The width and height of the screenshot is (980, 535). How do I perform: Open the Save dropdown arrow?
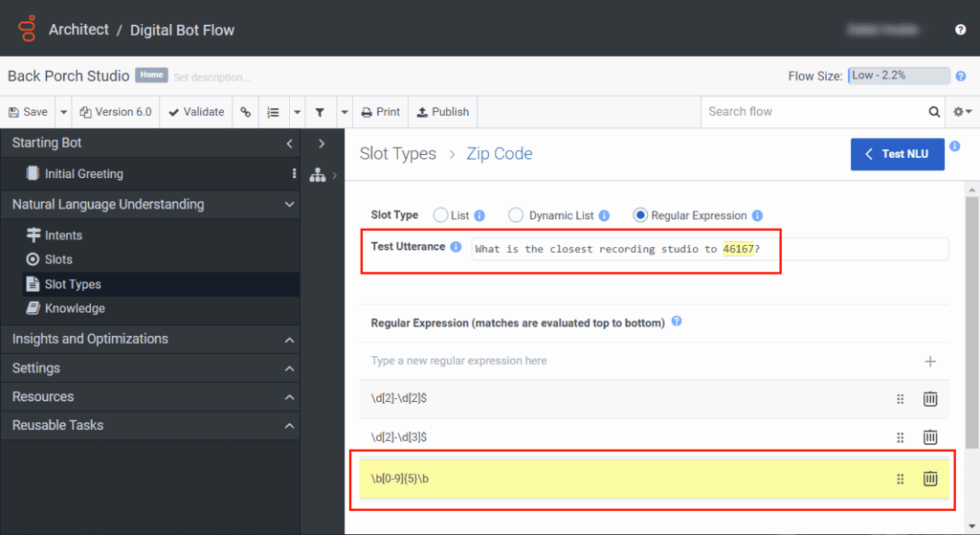[64, 112]
